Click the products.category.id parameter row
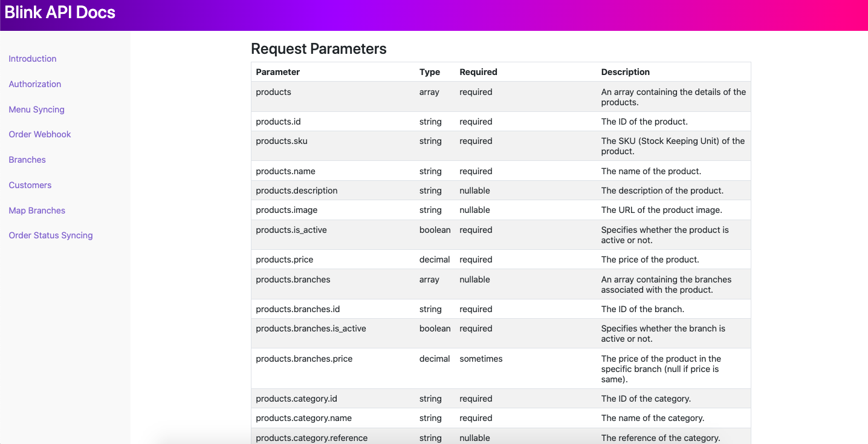Image resolution: width=868 pixels, height=444 pixels. tap(296, 399)
